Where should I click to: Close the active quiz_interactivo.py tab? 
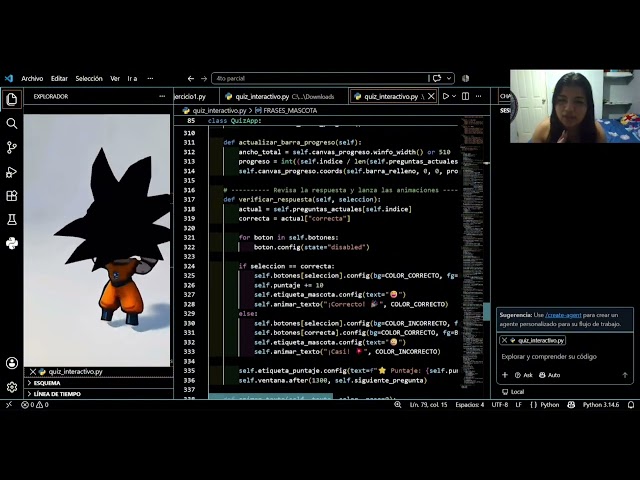(x=431, y=96)
